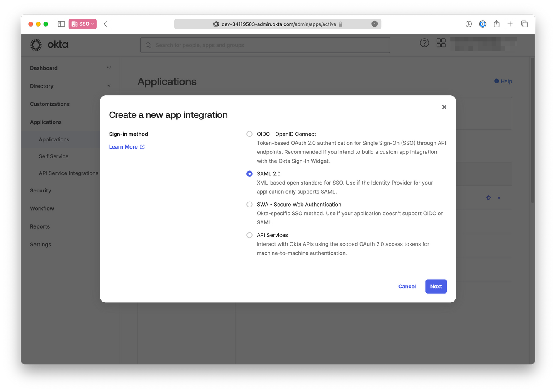The height and width of the screenshot is (392, 556).
Task: Select the API Services radio button
Action: [x=249, y=235]
